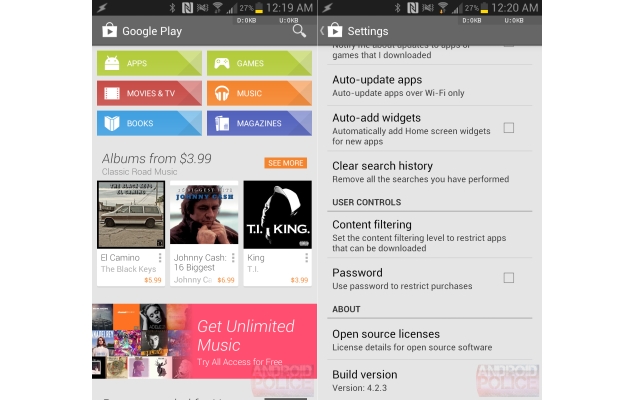Image resolution: width=635 pixels, height=400 pixels.
Task: Open the Magazines category tile
Action: coord(259,123)
